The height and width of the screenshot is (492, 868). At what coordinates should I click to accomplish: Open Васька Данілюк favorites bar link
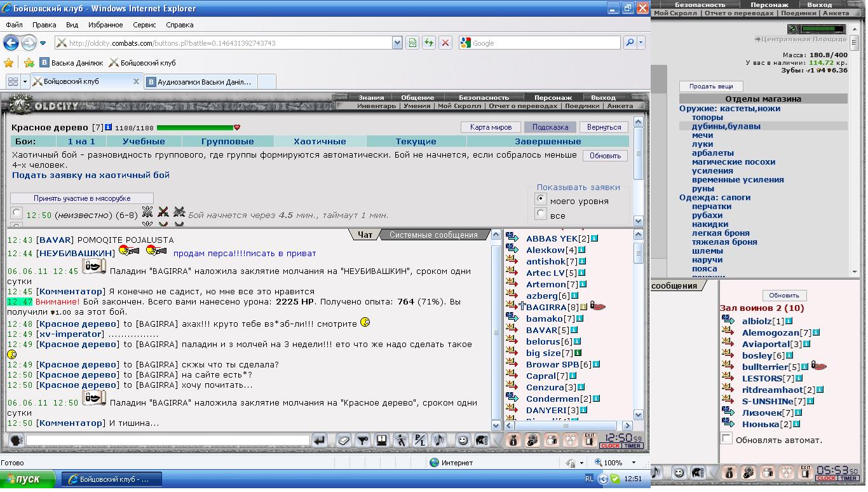pyautogui.click(x=71, y=63)
